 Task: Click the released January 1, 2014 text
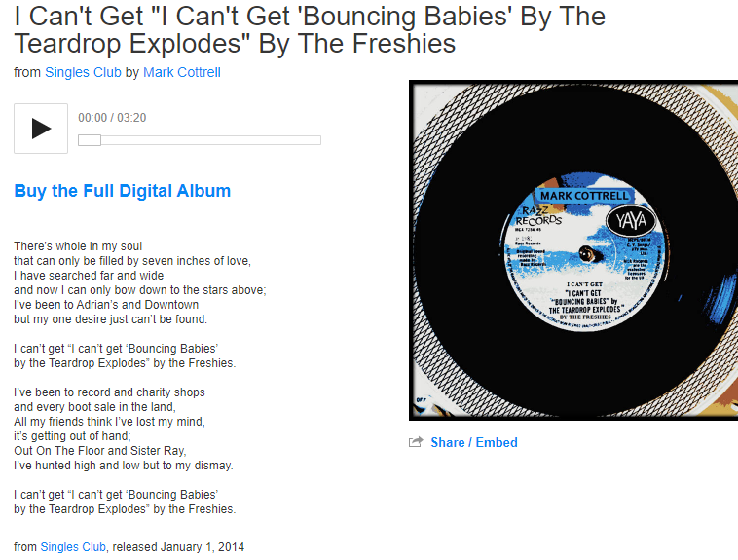coord(178,546)
